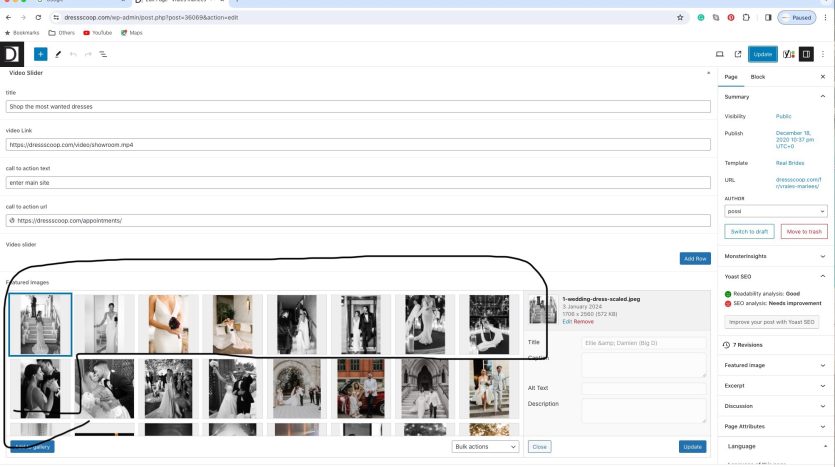835x467 pixels.
Task: Click the Add Row button
Action: [x=694, y=258]
